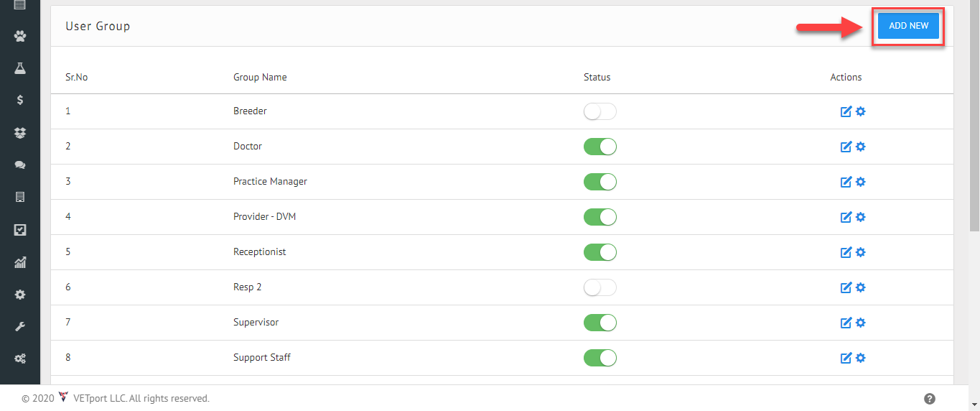Open the chat bubbles sidebar icon

[x=20, y=165]
